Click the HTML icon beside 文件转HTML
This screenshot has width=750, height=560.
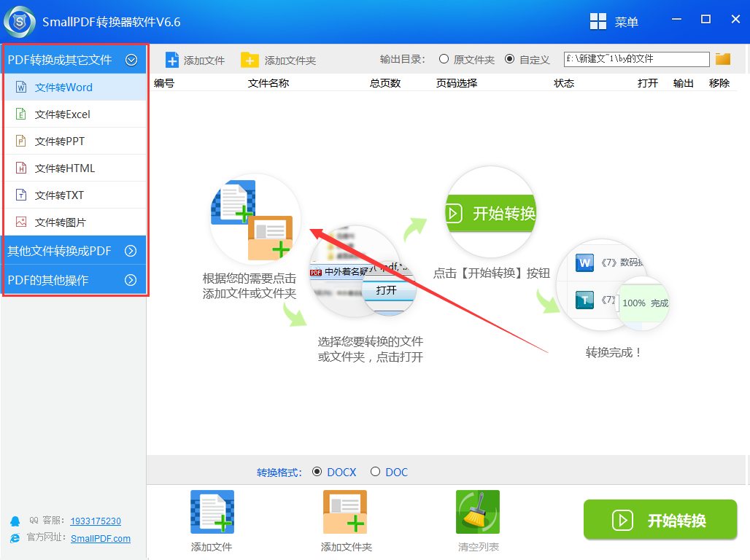[x=21, y=168]
